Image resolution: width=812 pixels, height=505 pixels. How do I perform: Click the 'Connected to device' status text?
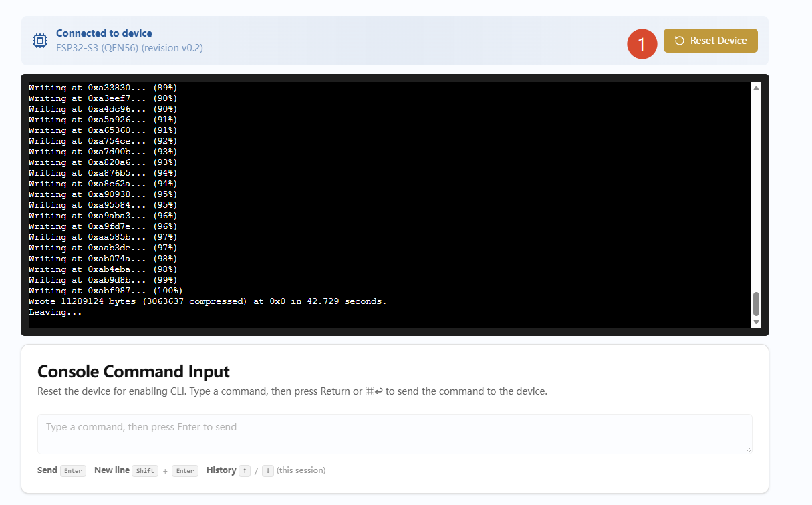[x=104, y=33]
